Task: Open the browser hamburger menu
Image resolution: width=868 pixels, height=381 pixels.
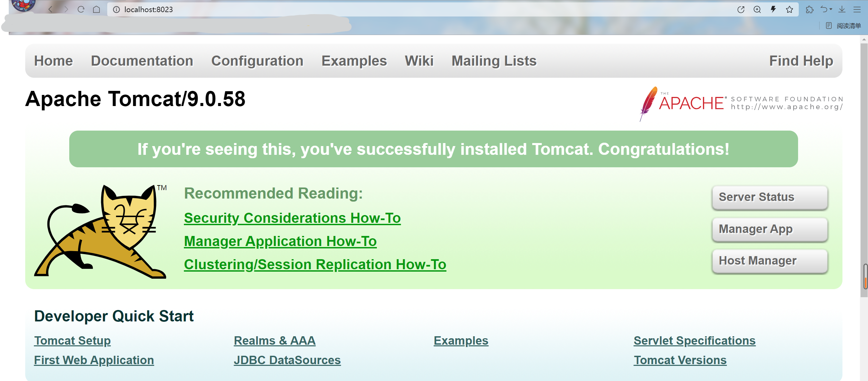Action: pyautogui.click(x=857, y=9)
